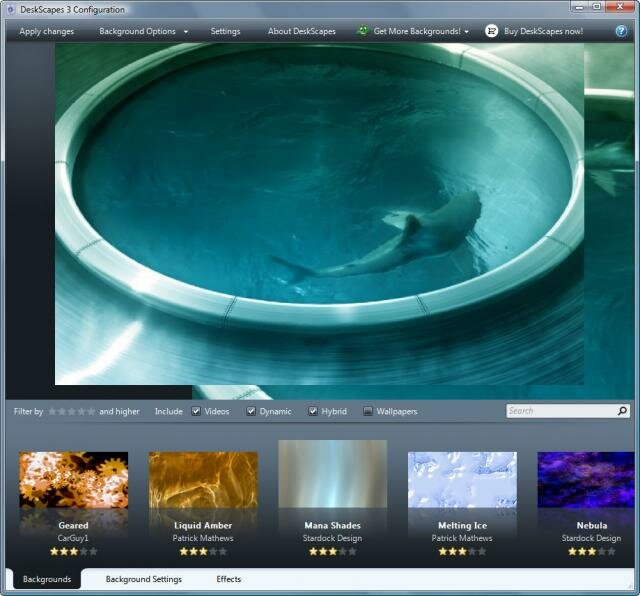Image resolution: width=640 pixels, height=596 pixels.
Task: Click Apply changes in the toolbar
Action: click(47, 31)
